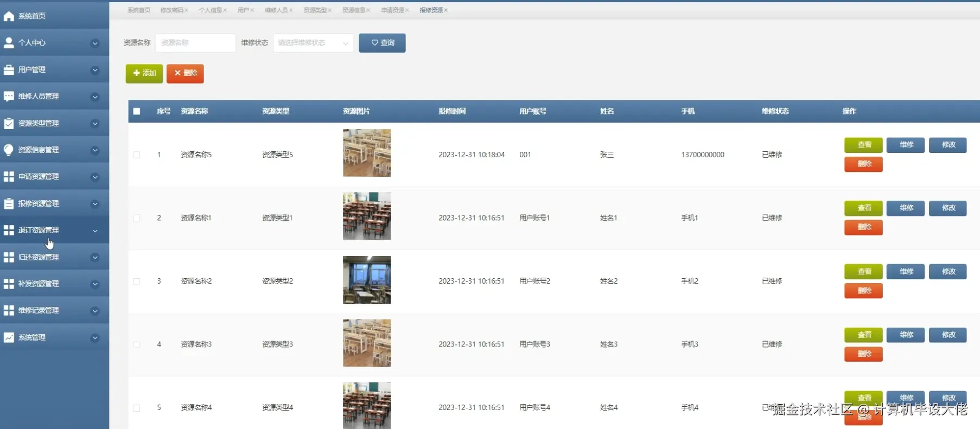Close the 资源信息 tab with its x

coord(368,10)
